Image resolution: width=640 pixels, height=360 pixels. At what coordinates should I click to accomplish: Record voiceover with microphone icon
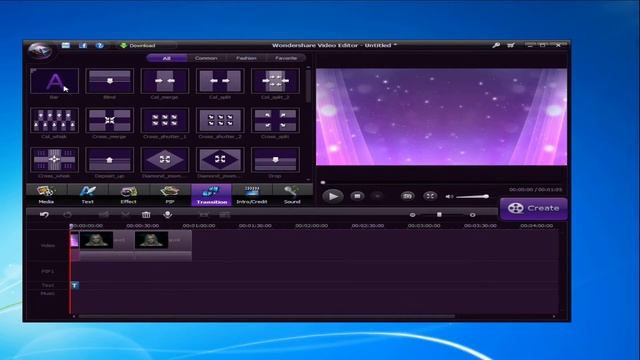click(167, 215)
